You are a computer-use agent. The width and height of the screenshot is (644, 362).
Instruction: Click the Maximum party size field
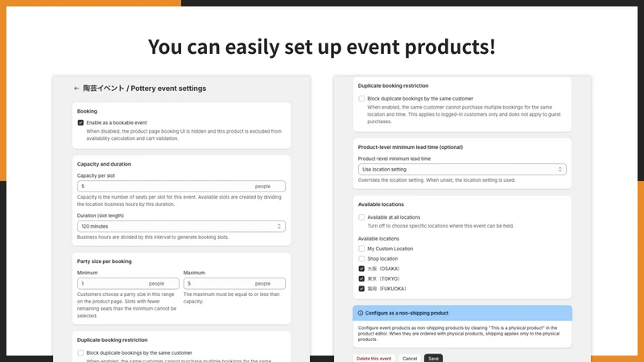[x=234, y=284]
